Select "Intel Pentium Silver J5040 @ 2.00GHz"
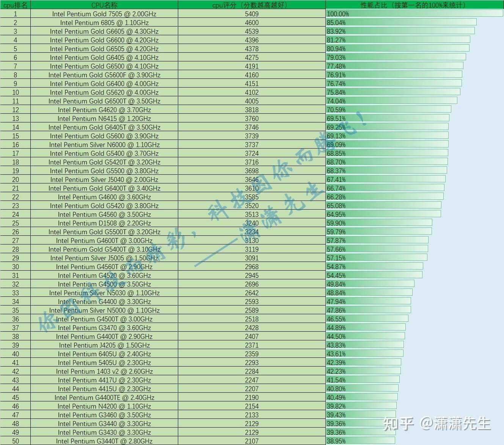This screenshot has height=445, width=504. click(104, 179)
